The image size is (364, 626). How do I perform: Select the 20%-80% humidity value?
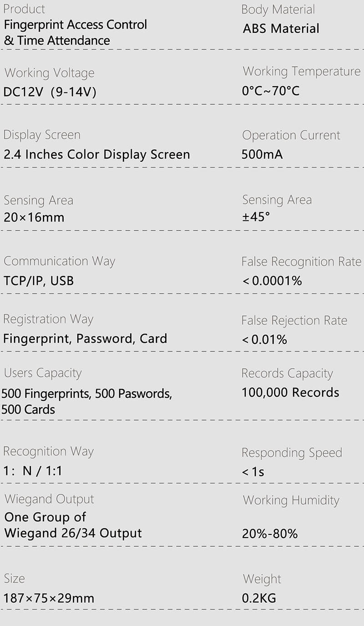[x=270, y=534]
